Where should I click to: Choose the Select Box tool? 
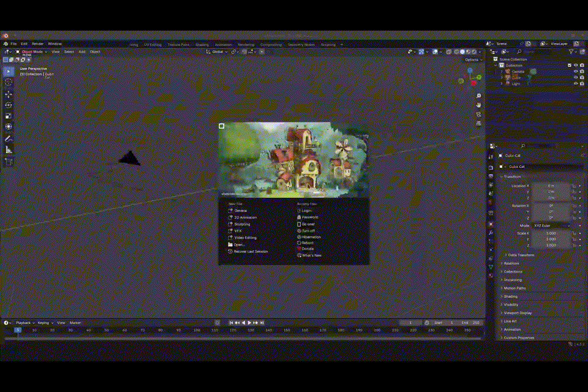point(8,71)
